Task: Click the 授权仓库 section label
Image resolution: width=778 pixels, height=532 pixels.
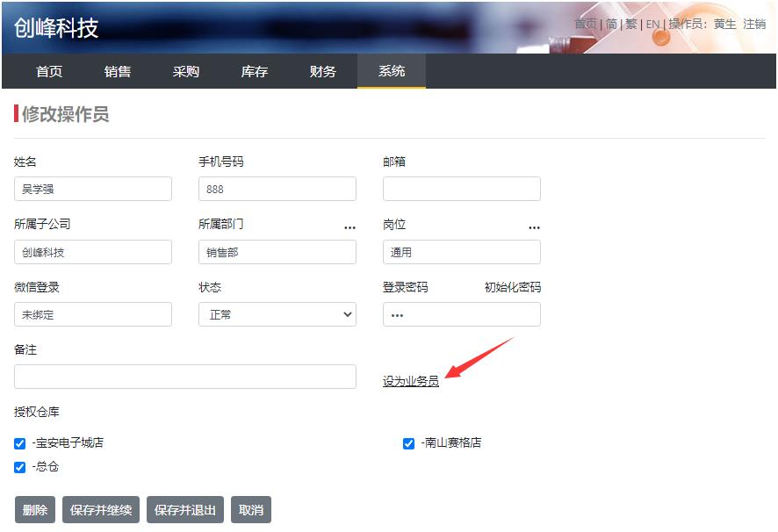Action: point(37,412)
